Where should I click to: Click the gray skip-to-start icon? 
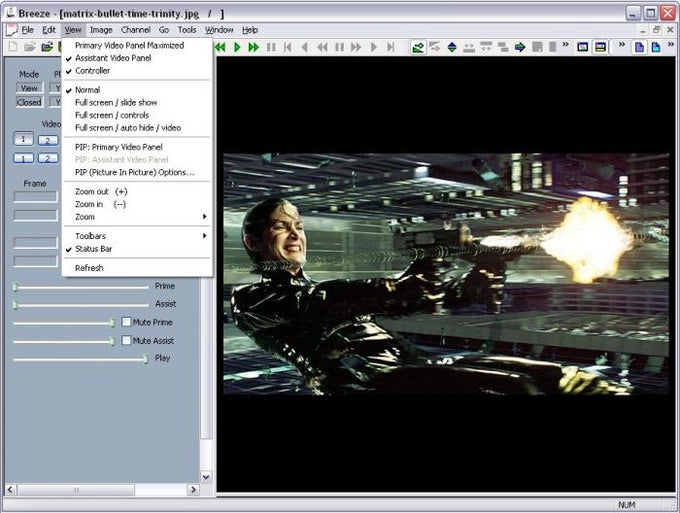coord(288,47)
